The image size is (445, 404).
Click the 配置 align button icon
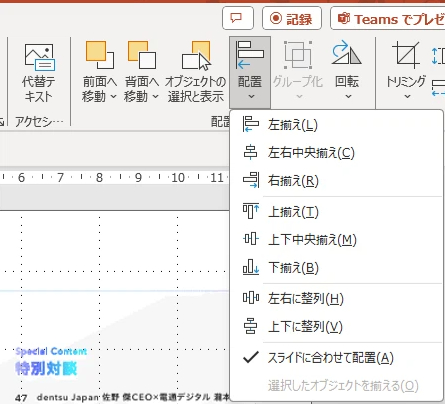pos(250,55)
